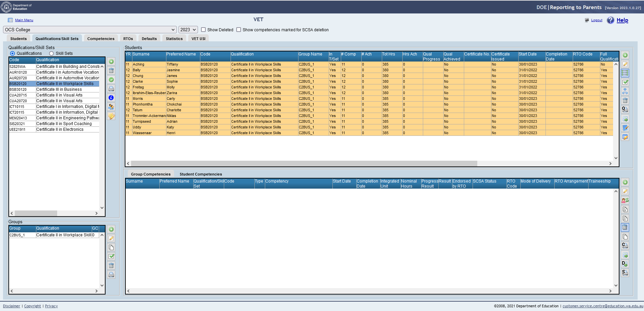The width and height of the screenshot is (644, 311).
Task: Click the blue information icon beside Qualifications list
Action: point(111,98)
